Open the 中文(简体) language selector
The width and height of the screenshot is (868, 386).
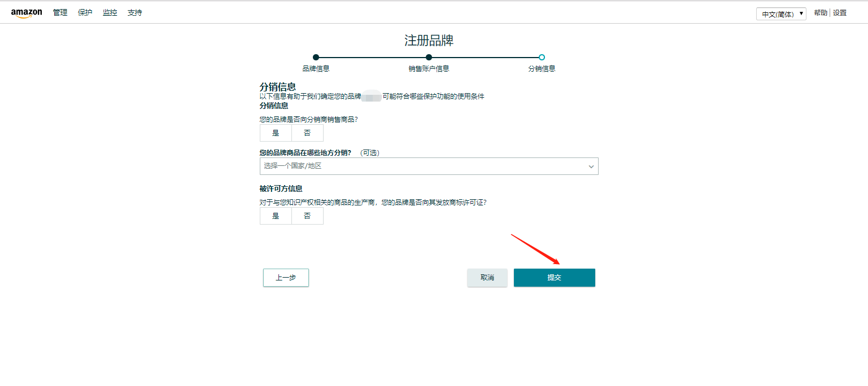[781, 12]
